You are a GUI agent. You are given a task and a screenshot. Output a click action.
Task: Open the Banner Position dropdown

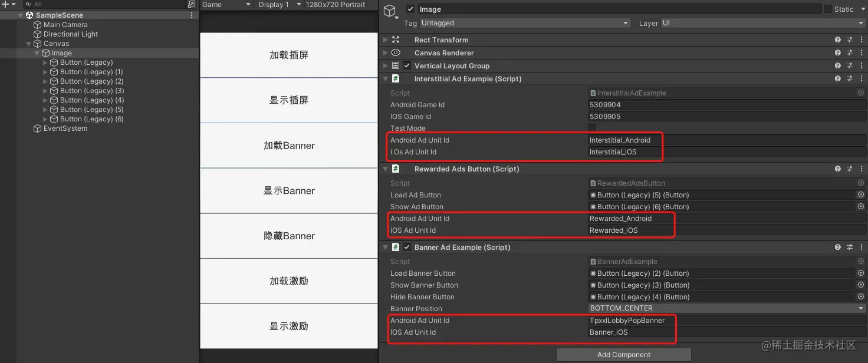[725, 308]
